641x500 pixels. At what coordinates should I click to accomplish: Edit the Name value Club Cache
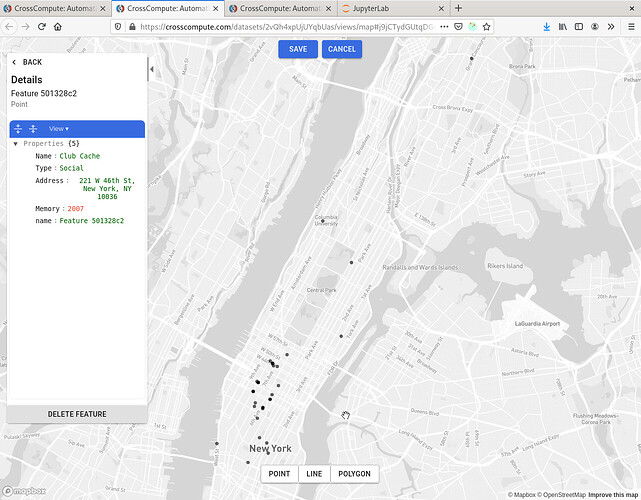point(80,156)
